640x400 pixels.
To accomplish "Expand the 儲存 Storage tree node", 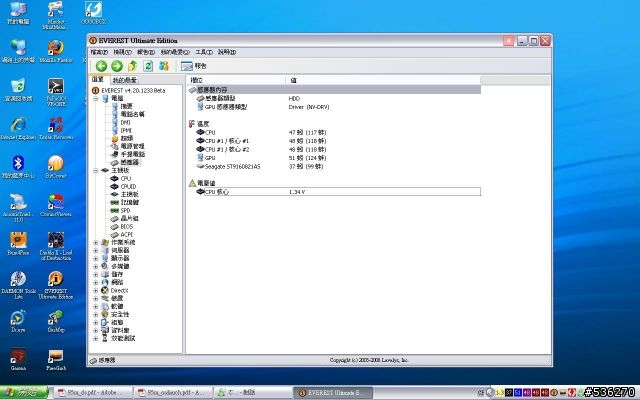I will pos(96,274).
